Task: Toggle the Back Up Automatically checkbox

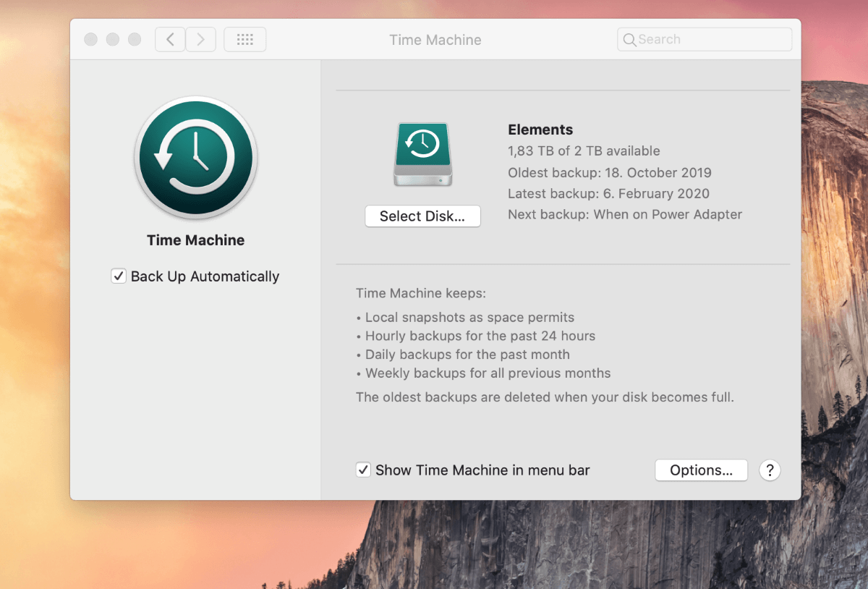Action: coord(119,276)
